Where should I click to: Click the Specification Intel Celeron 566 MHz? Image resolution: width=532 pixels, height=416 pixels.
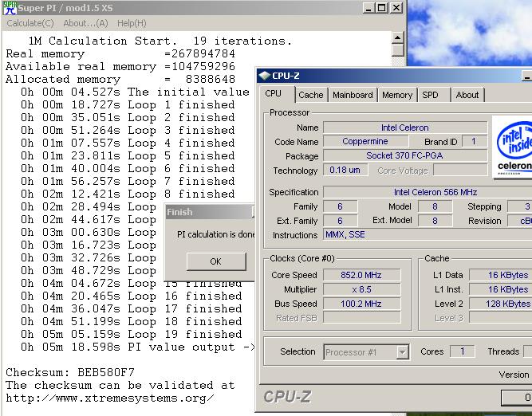click(428, 192)
